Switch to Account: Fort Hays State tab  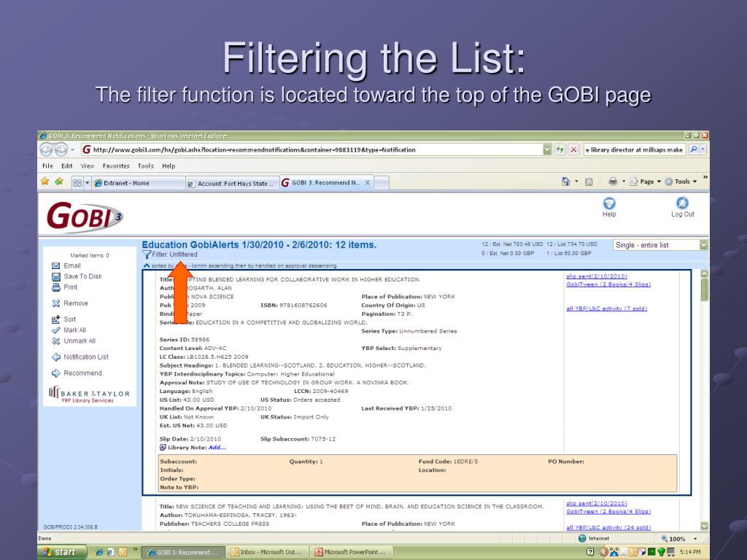coord(233,183)
